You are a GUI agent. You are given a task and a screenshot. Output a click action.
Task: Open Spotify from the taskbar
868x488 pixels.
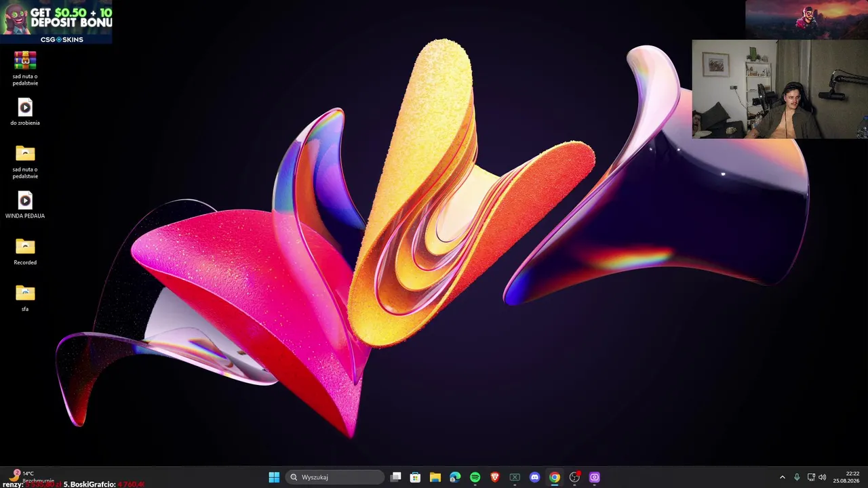pos(475,477)
